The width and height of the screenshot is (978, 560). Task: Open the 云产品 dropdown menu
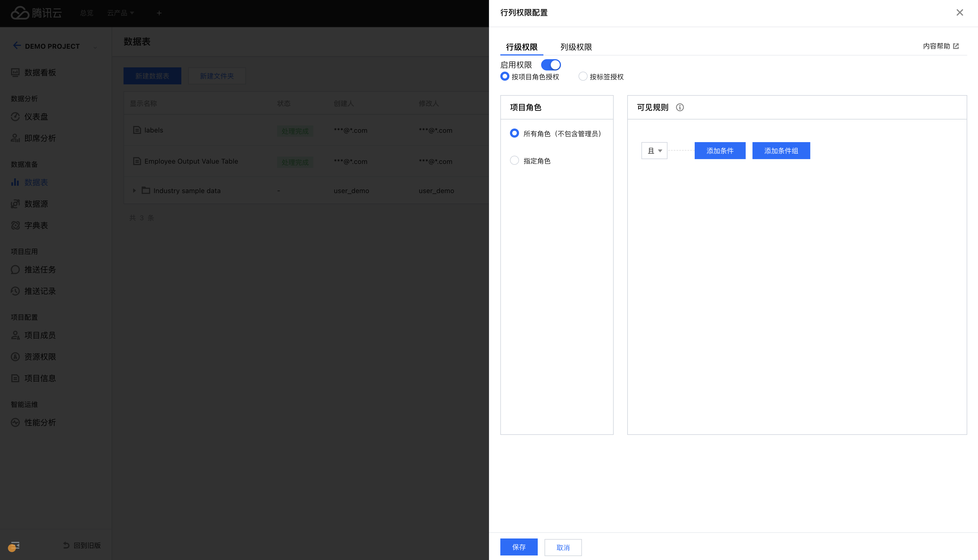pyautogui.click(x=120, y=13)
